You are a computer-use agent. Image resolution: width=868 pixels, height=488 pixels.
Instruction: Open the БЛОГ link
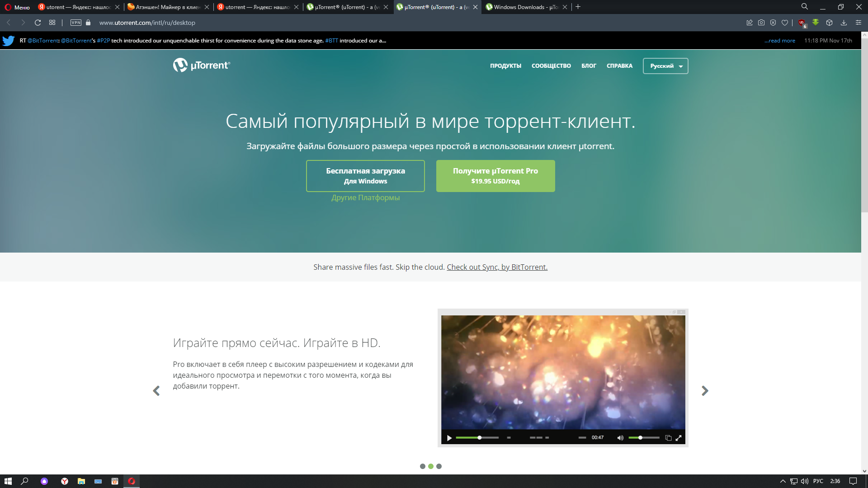[x=589, y=66]
